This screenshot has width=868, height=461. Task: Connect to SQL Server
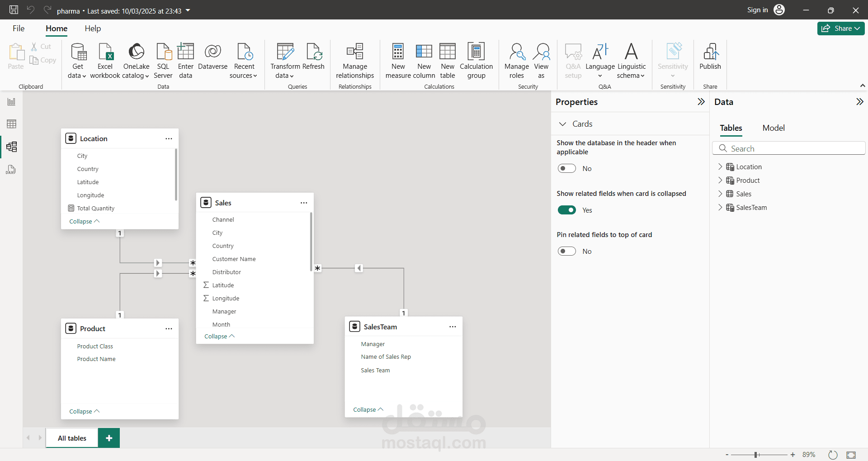click(x=163, y=61)
